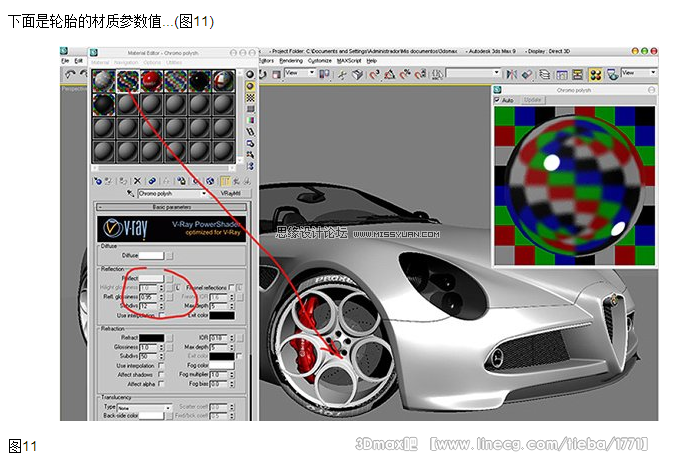Image resolution: width=677 pixels, height=461 pixels.
Task: Toggle the Show End Result icon
Action: click(225, 181)
